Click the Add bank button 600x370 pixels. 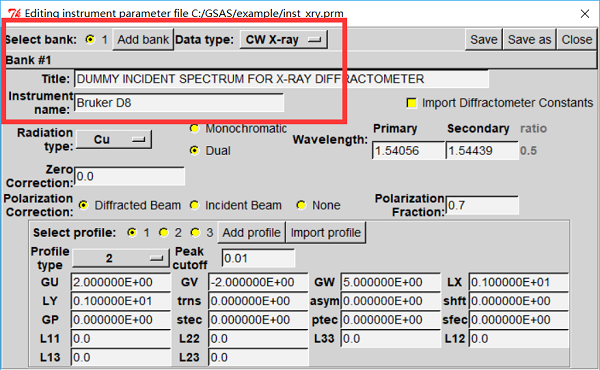point(143,39)
